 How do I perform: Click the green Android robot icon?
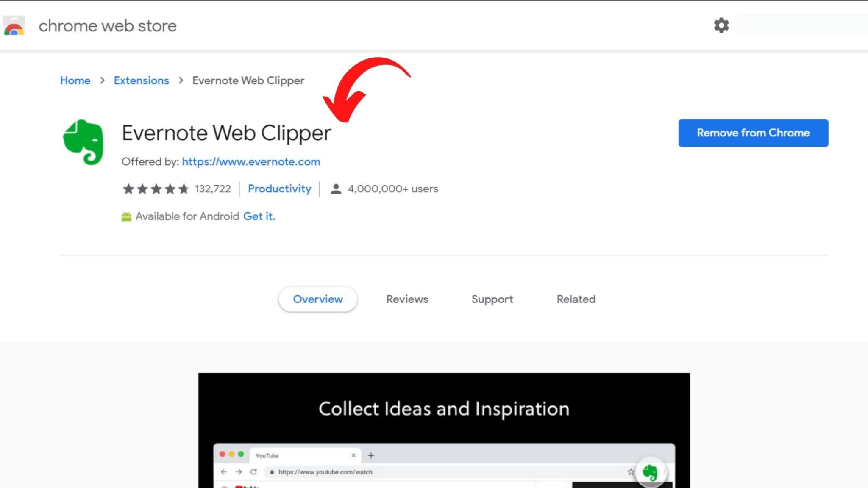pyautogui.click(x=126, y=216)
